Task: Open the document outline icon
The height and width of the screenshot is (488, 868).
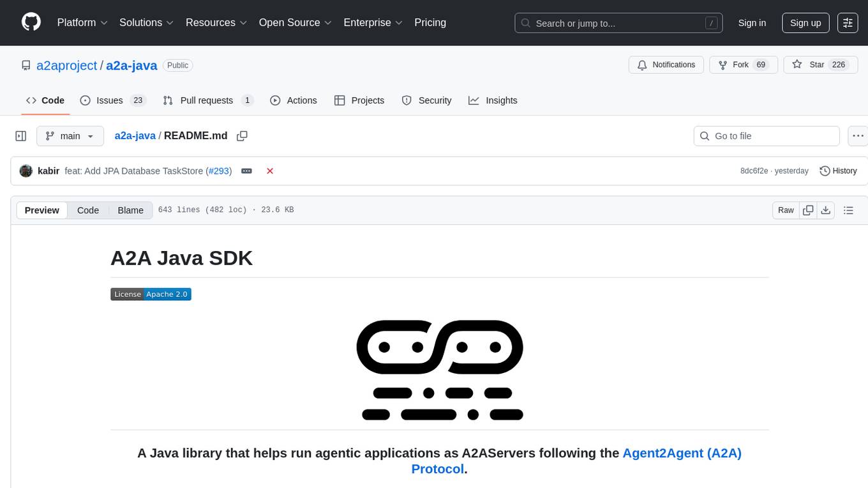Action: (x=848, y=210)
